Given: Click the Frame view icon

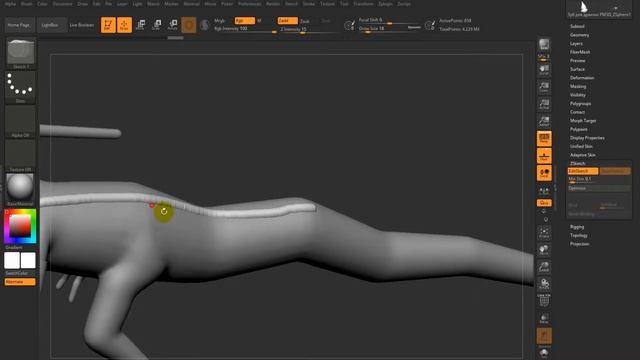Looking at the screenshot, I should (x=544, y=233).
